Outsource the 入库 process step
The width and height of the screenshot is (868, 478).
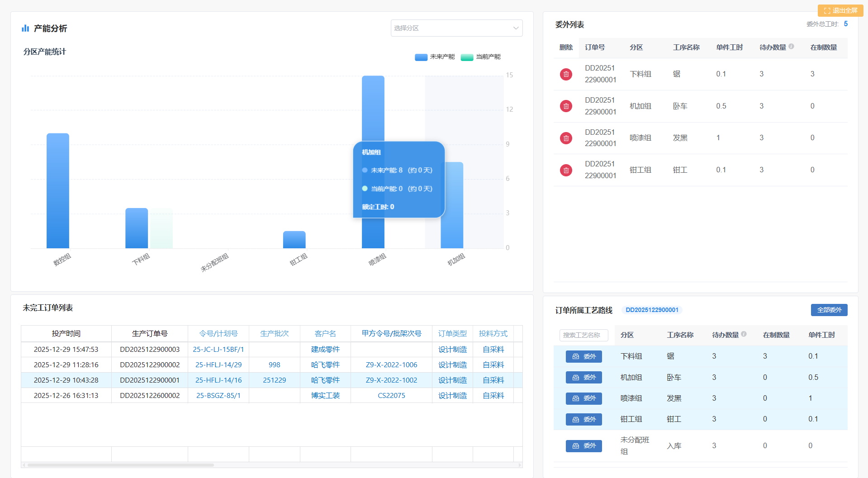(583, 446)
